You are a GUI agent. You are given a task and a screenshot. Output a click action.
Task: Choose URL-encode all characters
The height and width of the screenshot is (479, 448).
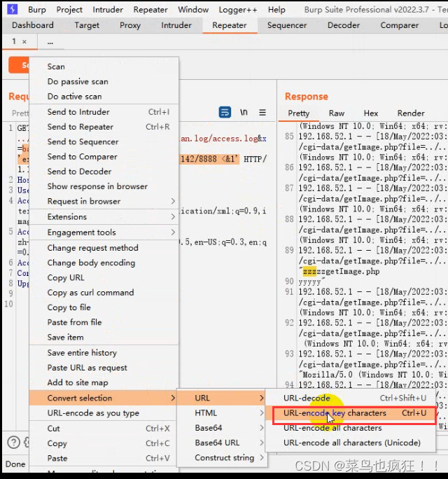350,428
